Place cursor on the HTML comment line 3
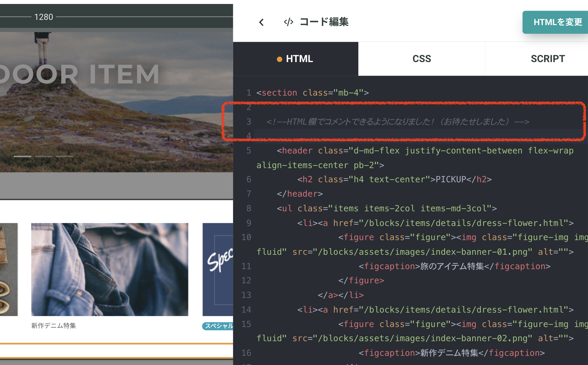The height and width of the screenshot is (365, 588). (397, 122)
